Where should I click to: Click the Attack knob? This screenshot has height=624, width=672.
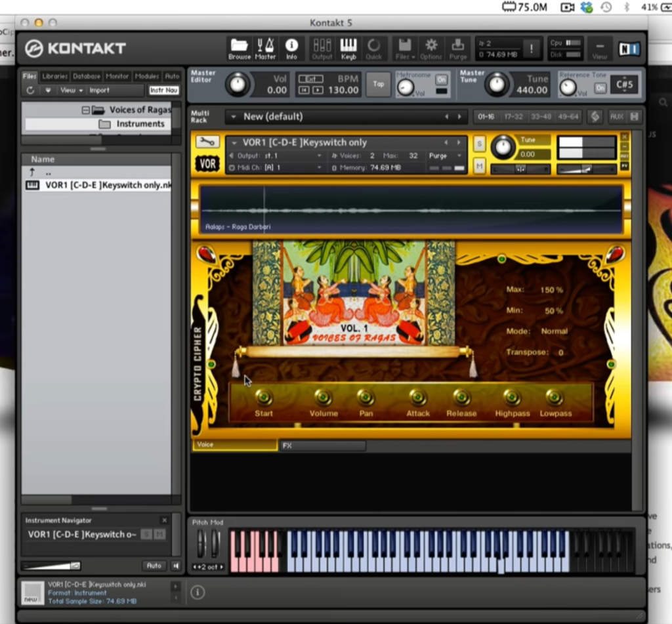coord(417,397)
